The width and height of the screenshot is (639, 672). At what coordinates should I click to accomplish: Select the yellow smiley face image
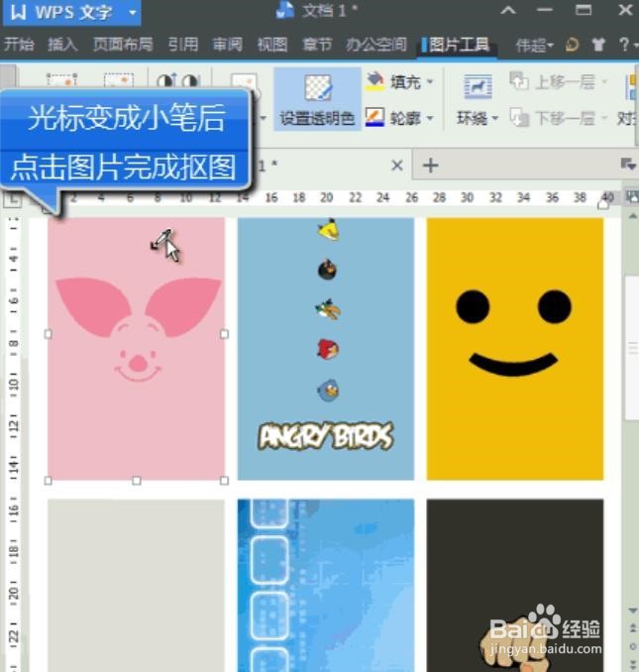[x=515, y=349]
